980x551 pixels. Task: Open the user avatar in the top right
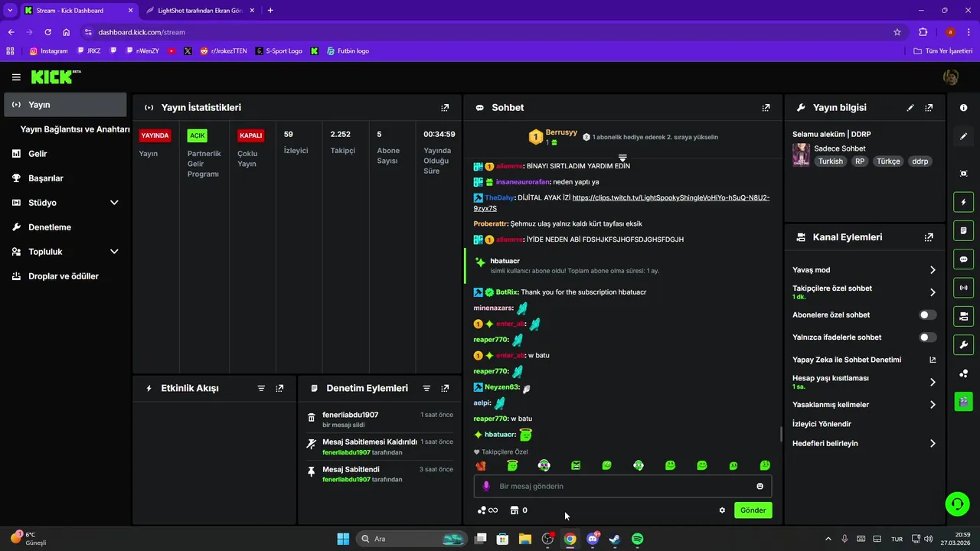(x=951, y=77)
